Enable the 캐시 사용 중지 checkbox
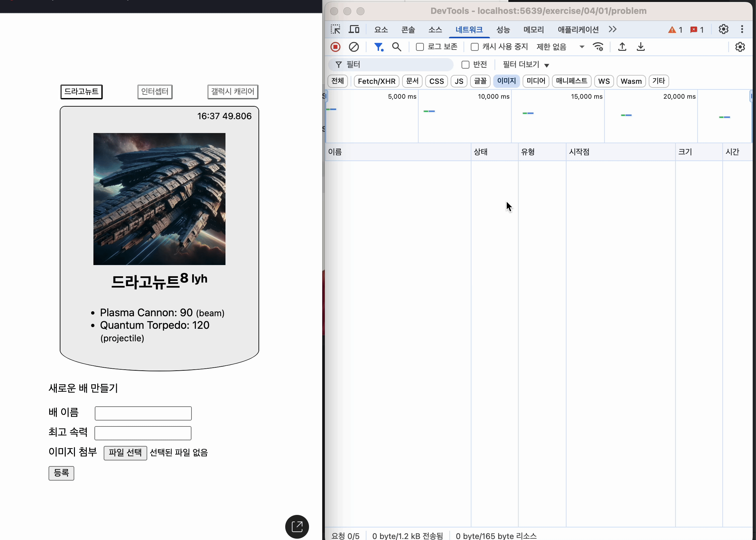 tap(475, 47)
